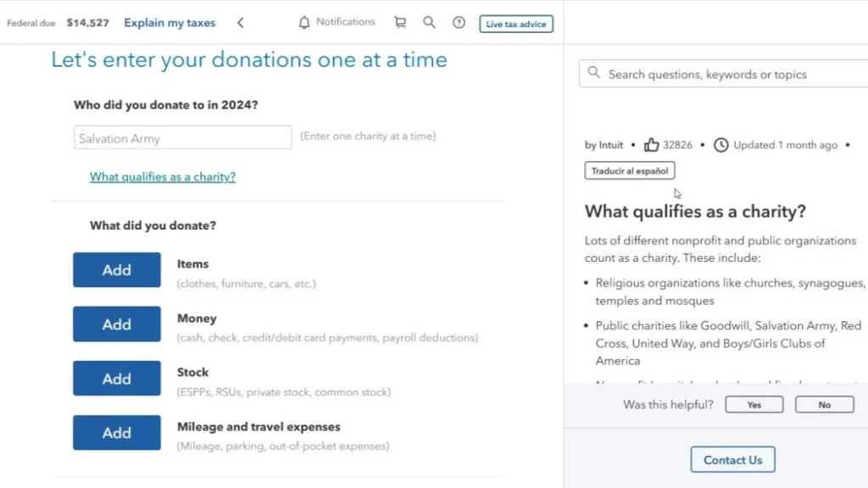Screen dimensions: 868x488
Task: Click Traducir al español button
Action: coord(630,170)
